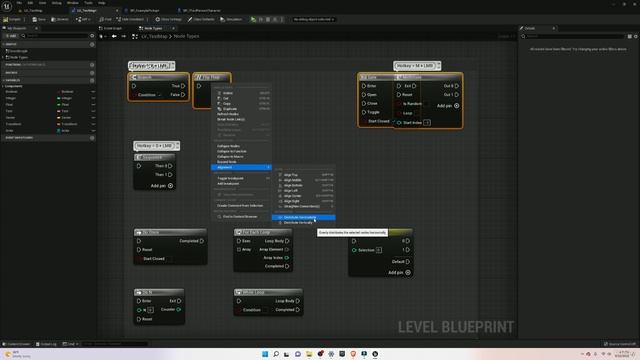Click Hide Unrelated toolbar button
This screenshot has height=360, width=640.
(x=130, y=19)
